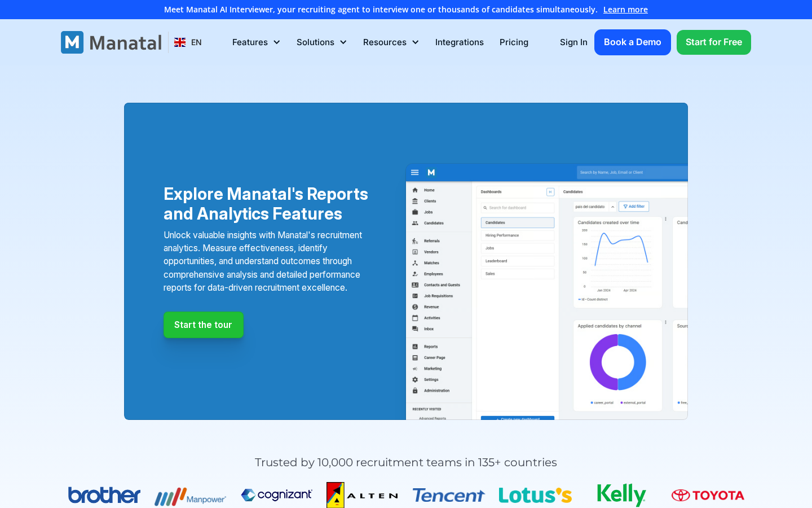
Task: Select the Candidates people icon in the sidebar
Action: coord(415,223)
